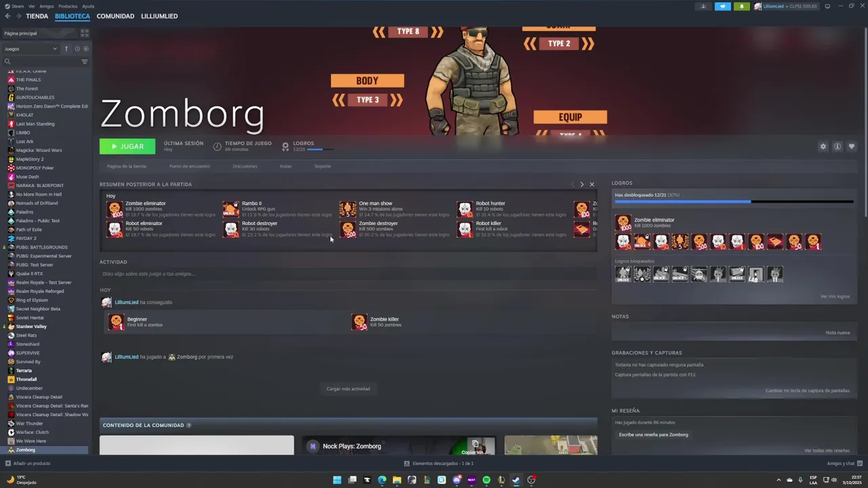Select Stardew Valley in the library list
The width and height of the screenshot is (868, 488).
[31, 327]
